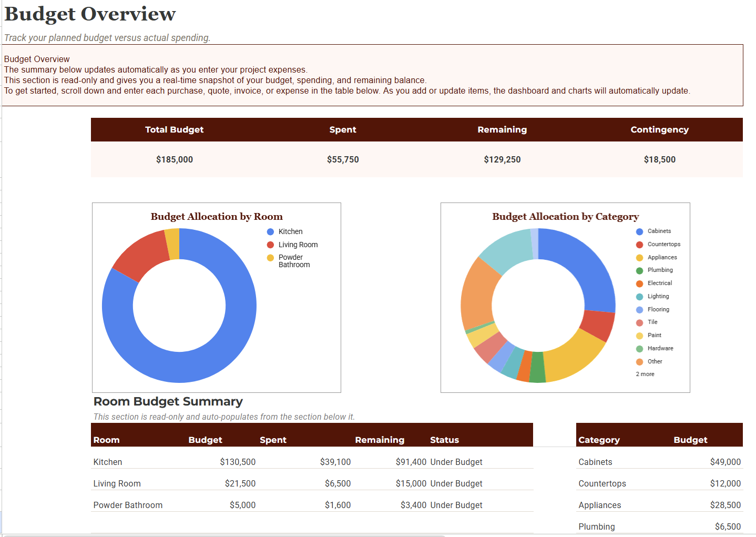
Task: Select Kitchen budget $130,500 cell
Action: (238, 462)
